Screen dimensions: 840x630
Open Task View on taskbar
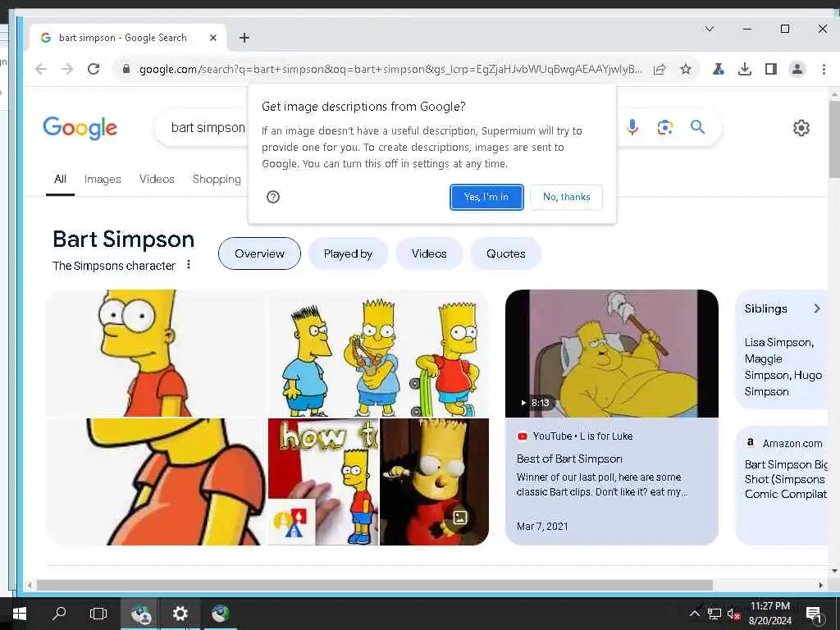98,614
